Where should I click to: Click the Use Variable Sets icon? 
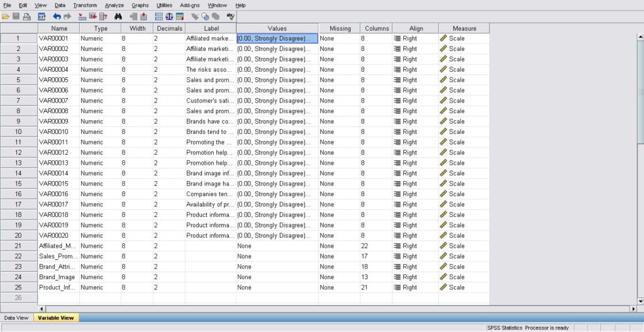tap(205, 17)
